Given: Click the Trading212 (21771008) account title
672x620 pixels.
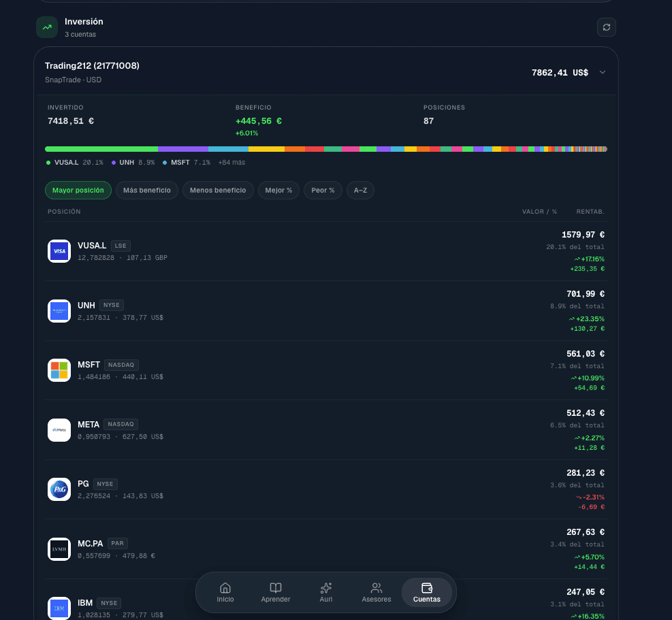Looking at the screenshot, I should coord(92,65).
